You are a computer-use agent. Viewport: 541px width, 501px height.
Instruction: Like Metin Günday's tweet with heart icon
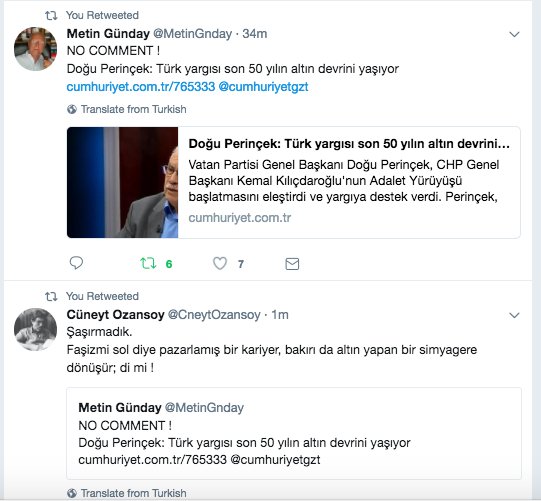click(220, 264)
